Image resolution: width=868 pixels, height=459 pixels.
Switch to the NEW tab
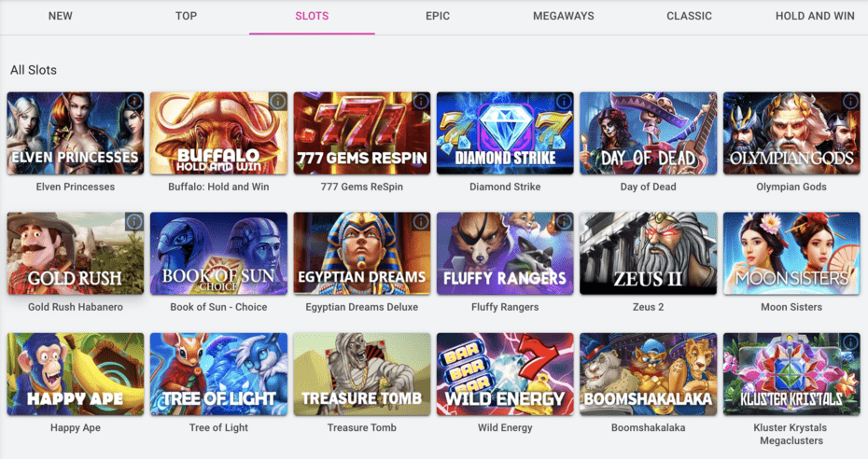click(x=61, y=16)
